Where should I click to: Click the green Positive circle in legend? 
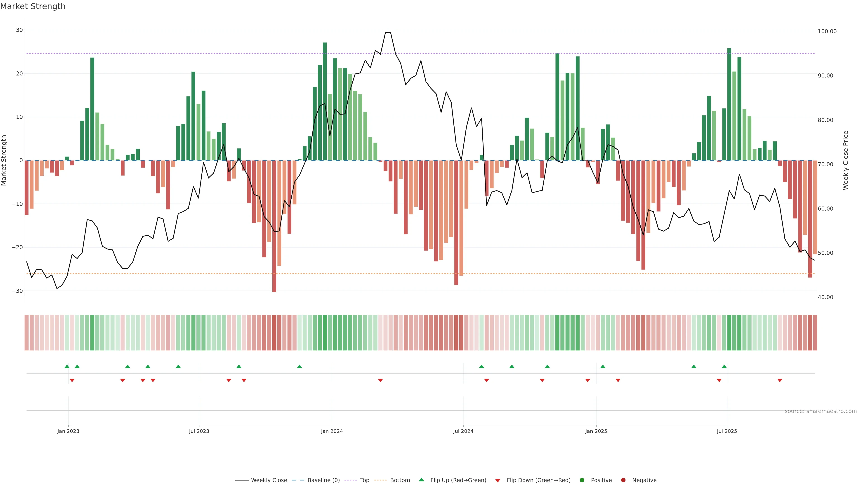click(582, 480)
